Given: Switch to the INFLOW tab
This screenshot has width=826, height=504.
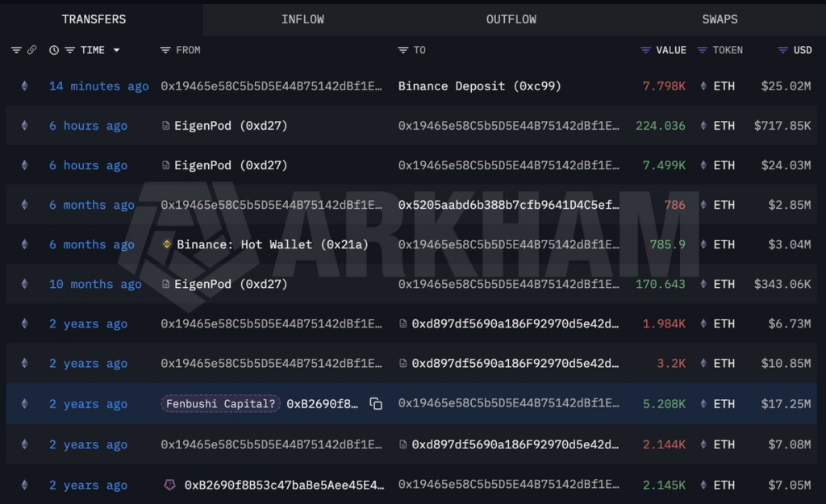Looking at the screenshot, I should coord(302,19).
